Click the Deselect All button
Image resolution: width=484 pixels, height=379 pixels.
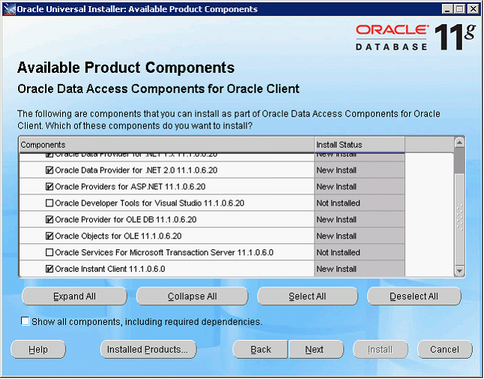[x=414, y=296]
